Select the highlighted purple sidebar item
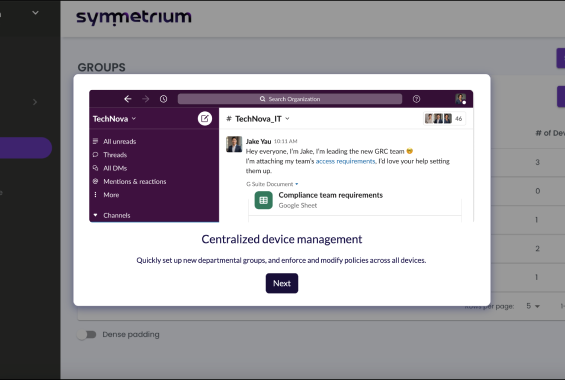 (x=25, y=148)
